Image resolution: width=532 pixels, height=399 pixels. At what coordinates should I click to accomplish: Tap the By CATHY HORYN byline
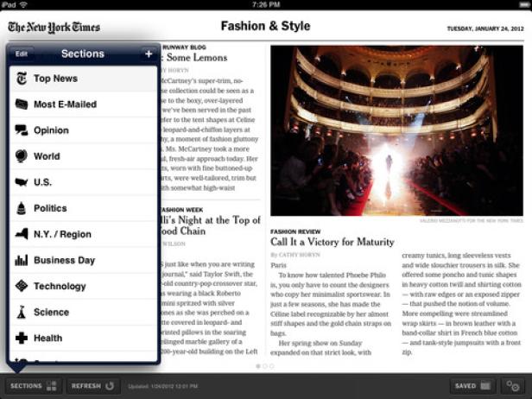coord(295,255)
